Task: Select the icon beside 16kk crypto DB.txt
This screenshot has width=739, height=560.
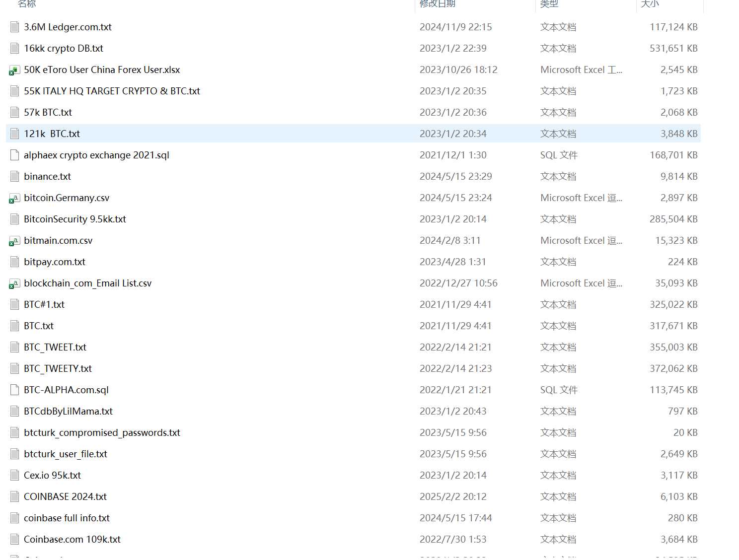Action: [14, 48]
